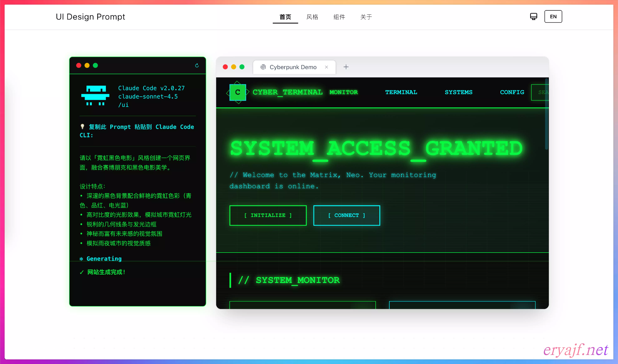
Task: Open the 首页 nav tab
Action: point(285,17)
